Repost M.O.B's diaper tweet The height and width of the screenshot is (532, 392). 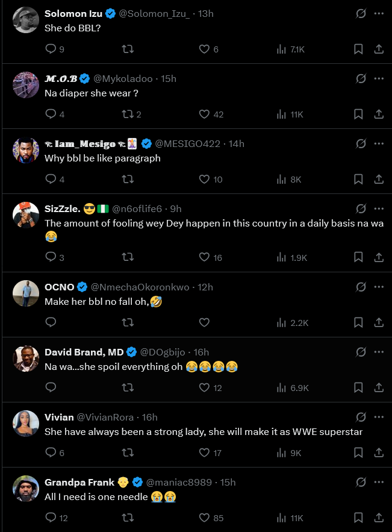coord(128,114)
